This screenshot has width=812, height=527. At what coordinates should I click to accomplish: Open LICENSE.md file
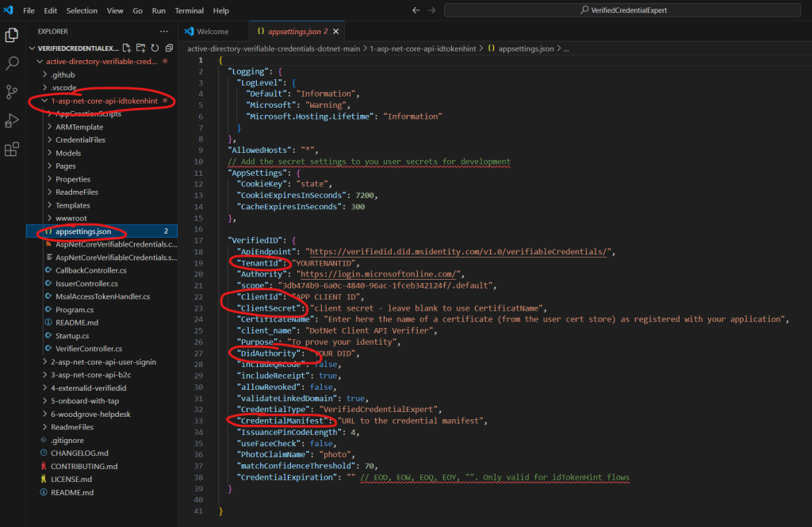point(71,479)
